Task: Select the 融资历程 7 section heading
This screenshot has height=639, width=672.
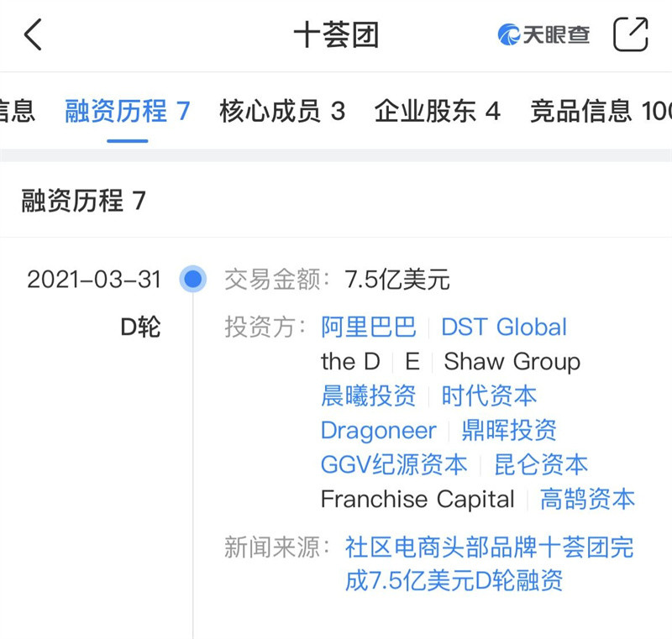Action: click(83, 201)
